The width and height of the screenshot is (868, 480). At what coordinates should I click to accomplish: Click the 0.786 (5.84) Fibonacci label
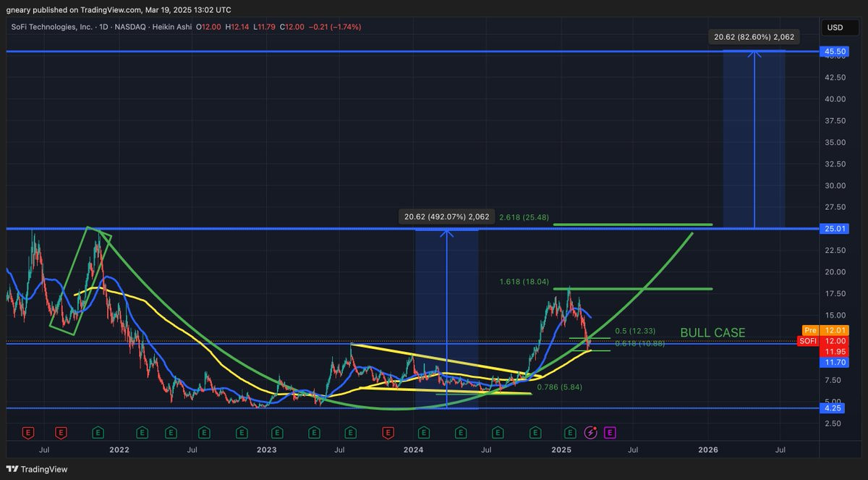558,387
